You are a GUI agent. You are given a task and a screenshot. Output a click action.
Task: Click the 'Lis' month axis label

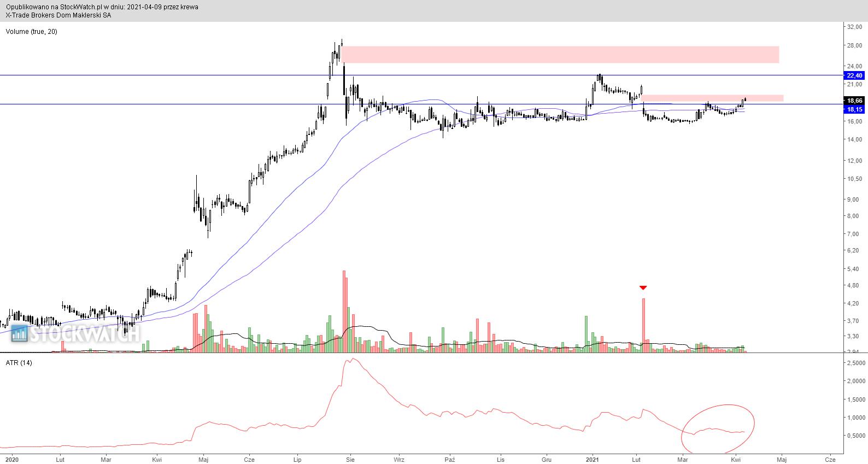pyautogui.click(x=500, y=460)
